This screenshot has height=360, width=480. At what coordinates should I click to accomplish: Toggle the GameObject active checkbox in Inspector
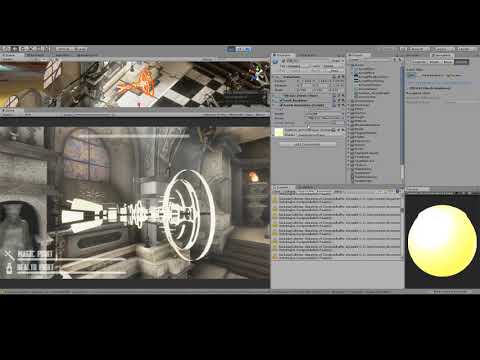click(x=283, y=61)
